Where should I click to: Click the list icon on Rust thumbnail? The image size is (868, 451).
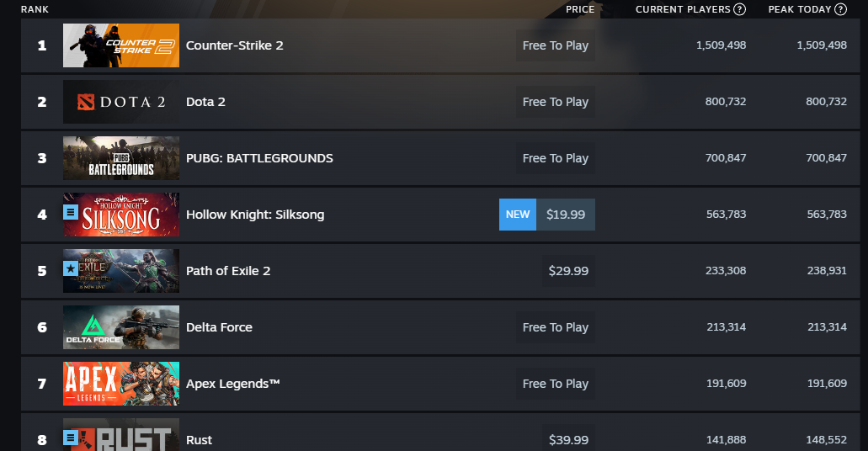[72, 438]
